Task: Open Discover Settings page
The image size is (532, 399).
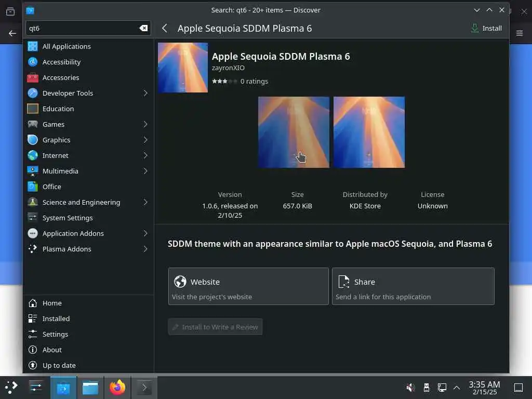Action: click(88, 334)
